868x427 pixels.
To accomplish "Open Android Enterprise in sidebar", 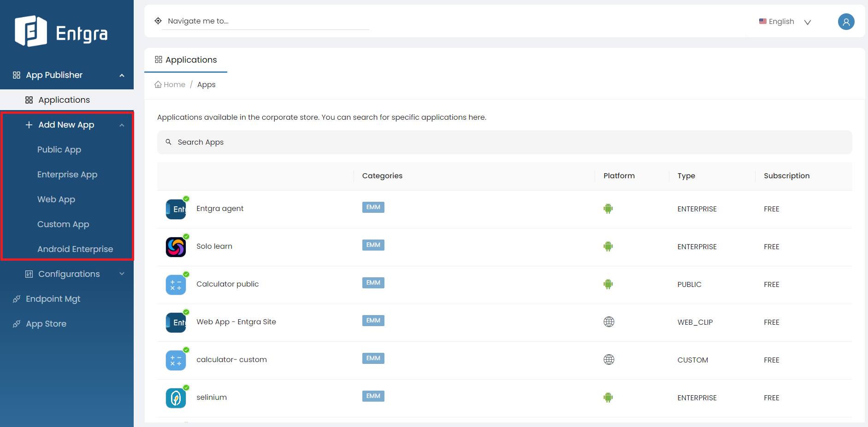I will pyautogui.click(x=75, y=249).
